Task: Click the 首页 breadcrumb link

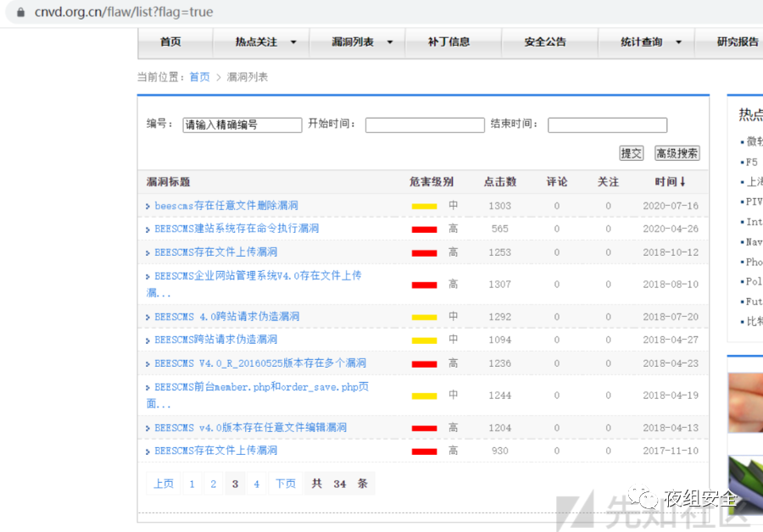Action: [x=199, y=77]
